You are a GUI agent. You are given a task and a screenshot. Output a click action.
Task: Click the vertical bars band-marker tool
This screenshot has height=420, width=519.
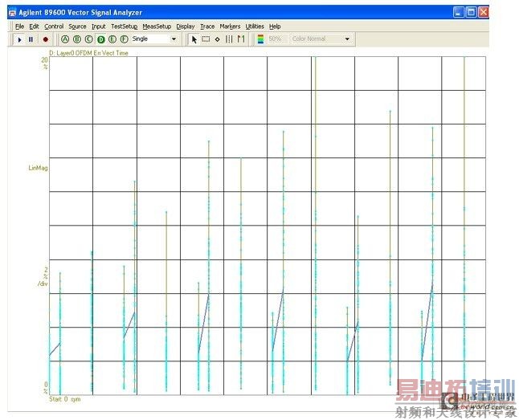229,39
